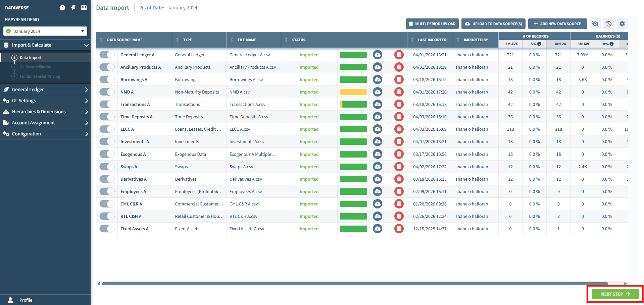This screenshot has width=644, height=305.
Task: Open the January 2024 period dropdown
Action: pyautogui.click(x=45, y=31)
